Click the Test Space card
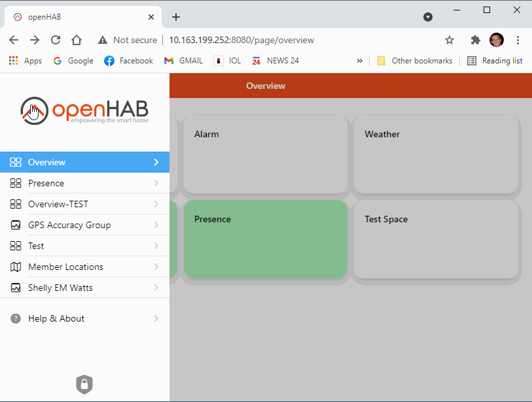The image size is (532, 402). pyautogui.click(x=436, y=239)
